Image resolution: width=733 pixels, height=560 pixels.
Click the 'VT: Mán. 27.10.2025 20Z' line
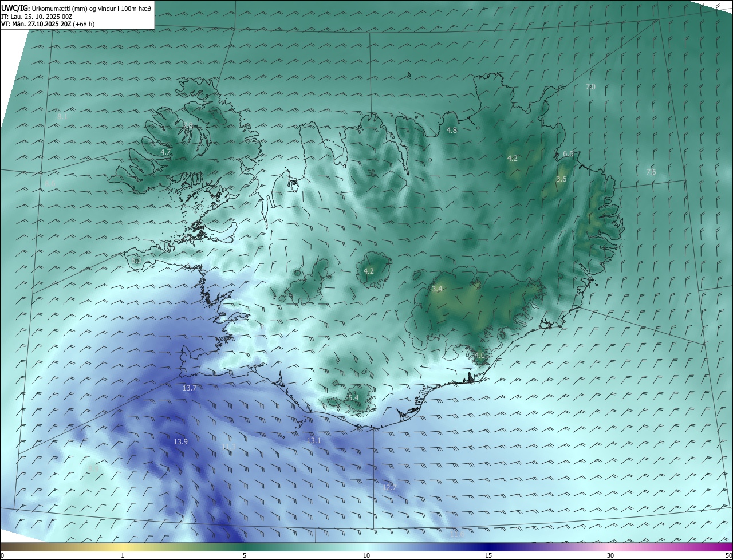pyautogui.click(x=48, y=24)
